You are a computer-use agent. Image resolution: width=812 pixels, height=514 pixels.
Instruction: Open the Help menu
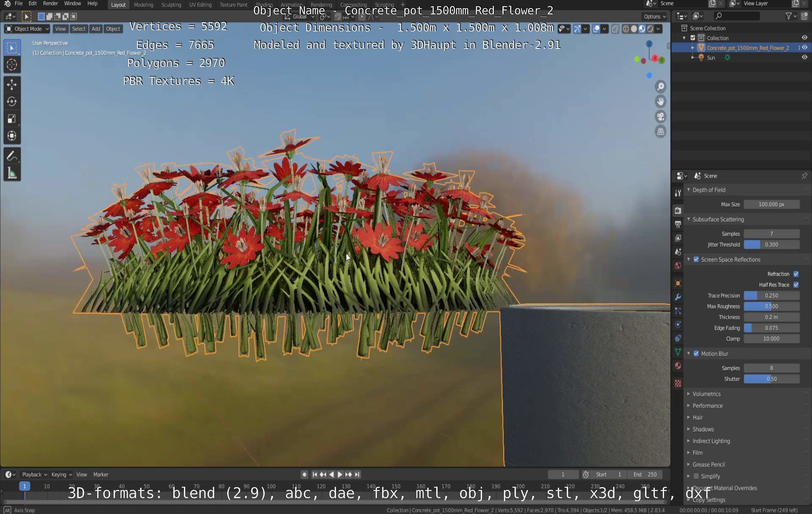(x=92, y=4)
